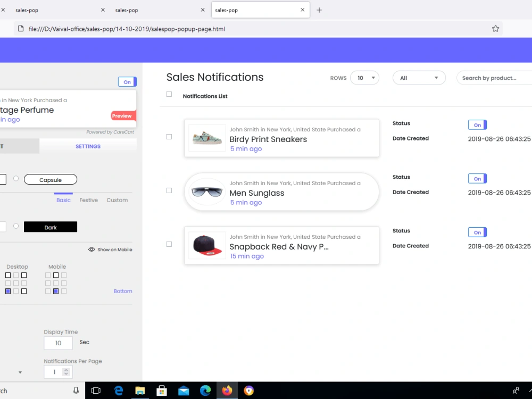Click the red Preview button
532x399 pixels.
(x=123, y=115)
